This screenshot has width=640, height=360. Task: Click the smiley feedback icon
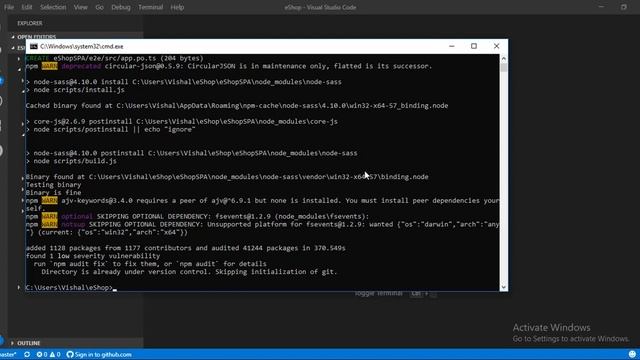pyautogui.click(x=632, y=354)
